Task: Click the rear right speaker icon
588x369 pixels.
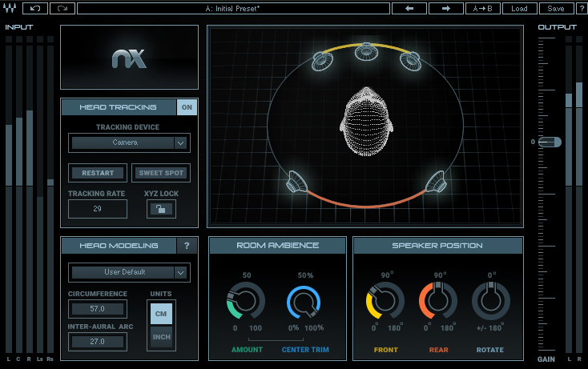Action: pos(435,182)
